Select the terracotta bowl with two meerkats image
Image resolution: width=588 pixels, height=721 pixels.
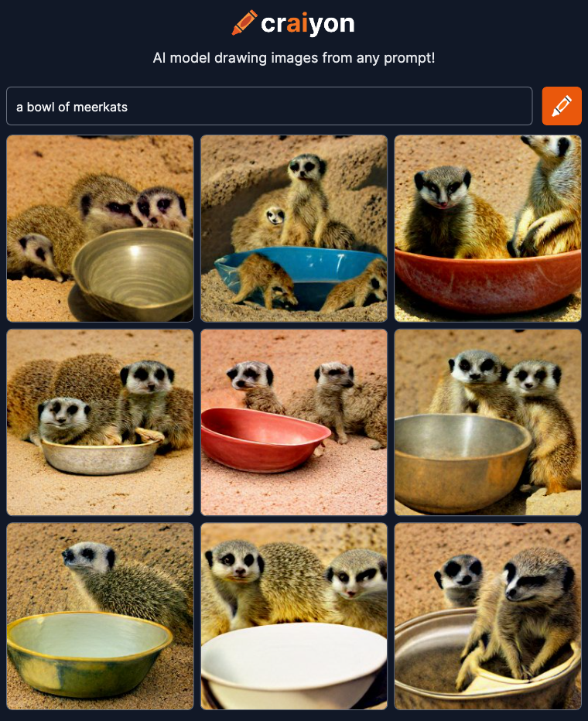487,228
